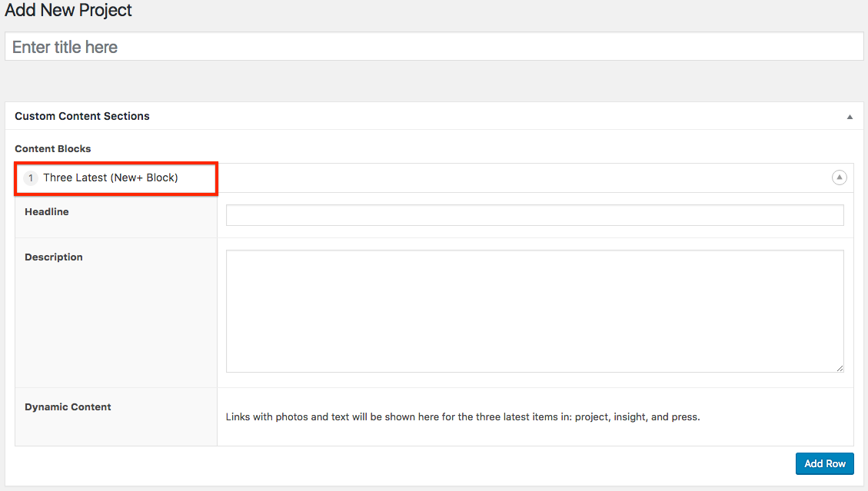This screenshot has height=491, width=868.
Task: Click the Content Blocks label
Action: coord(53,148)
